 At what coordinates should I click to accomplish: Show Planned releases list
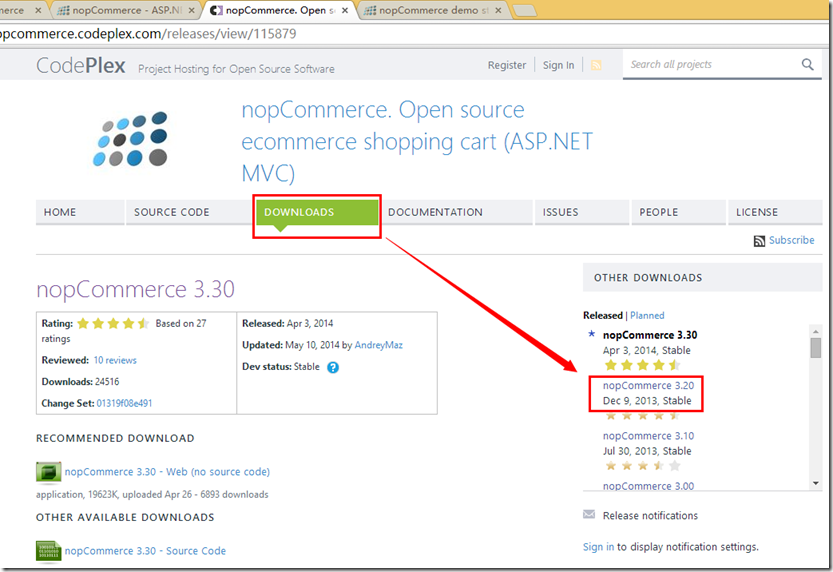click(x=647, y=315)
